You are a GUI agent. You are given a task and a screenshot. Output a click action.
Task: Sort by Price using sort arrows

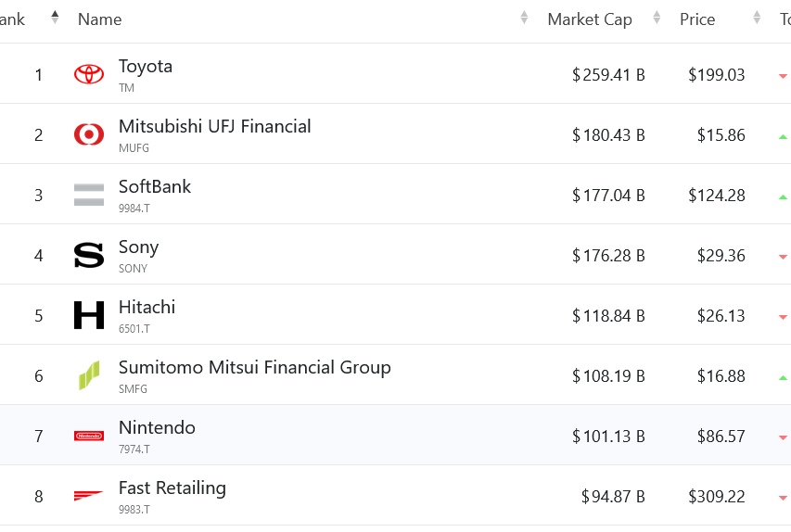758,19
